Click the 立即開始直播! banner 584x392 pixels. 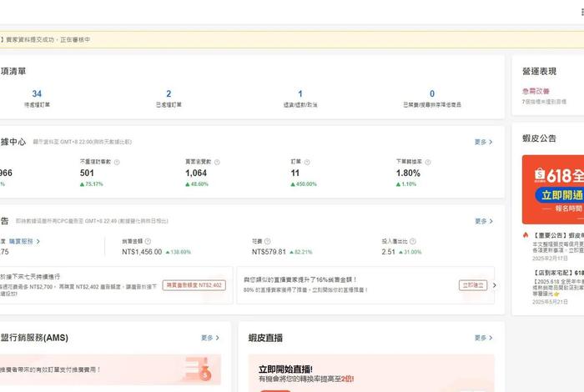click(x=371, y=373)
